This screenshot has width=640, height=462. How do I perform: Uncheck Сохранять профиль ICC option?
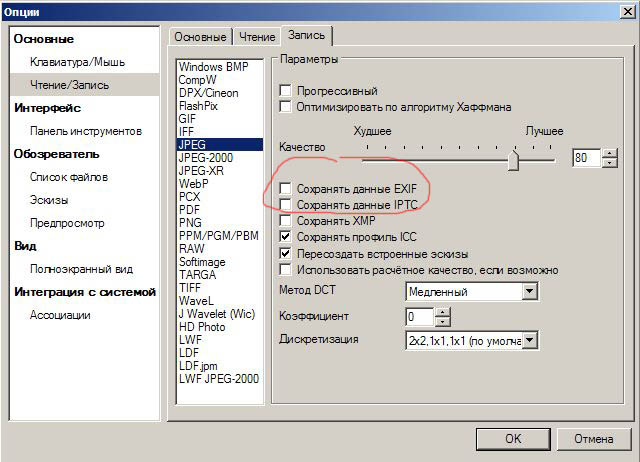[x=287, y=237]
